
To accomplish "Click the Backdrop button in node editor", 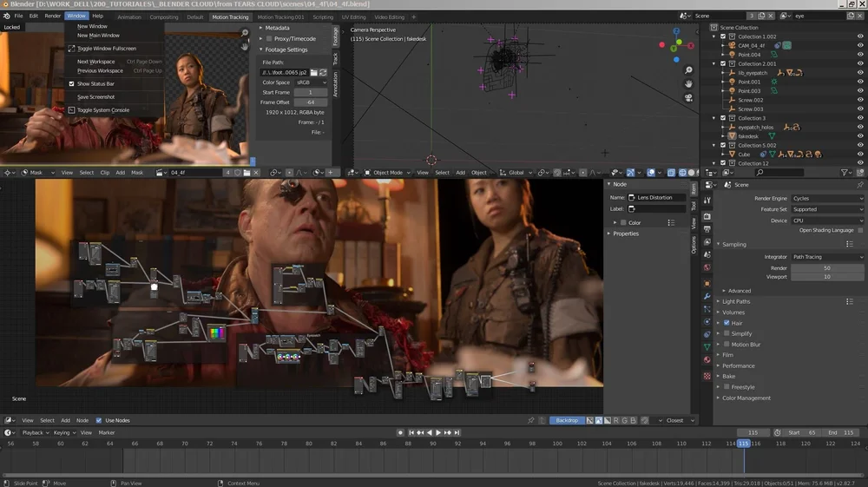I will [x=566, y=420].
